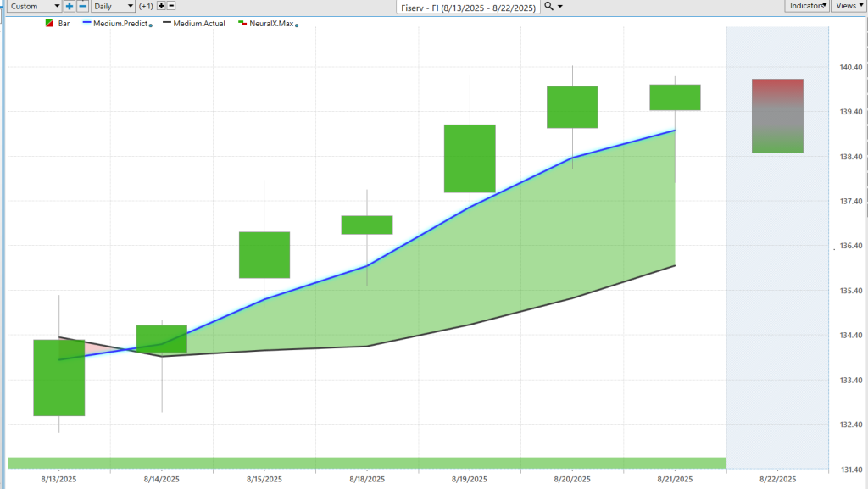
Task: Click the NeuralX.Max legend icon
Action: [x=242, y=24]
